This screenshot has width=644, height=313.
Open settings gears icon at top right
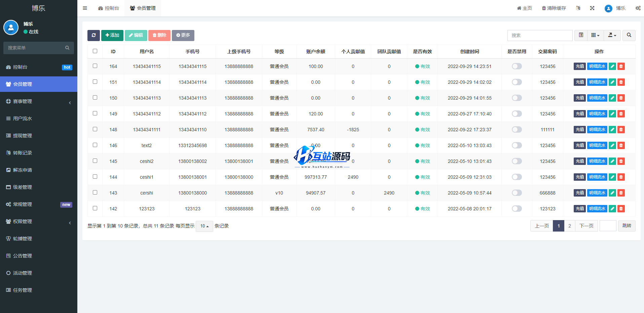click(x=638, y=8)
